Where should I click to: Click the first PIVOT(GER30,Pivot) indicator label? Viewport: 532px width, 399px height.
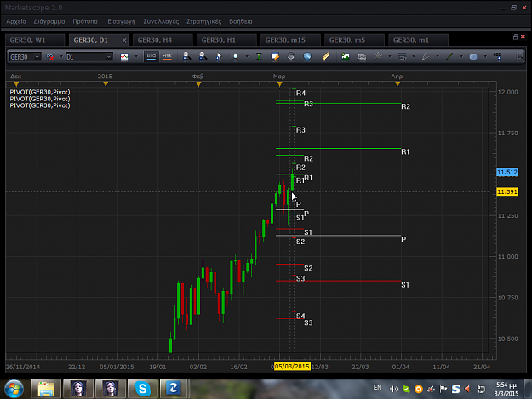[x=40, y=92]
